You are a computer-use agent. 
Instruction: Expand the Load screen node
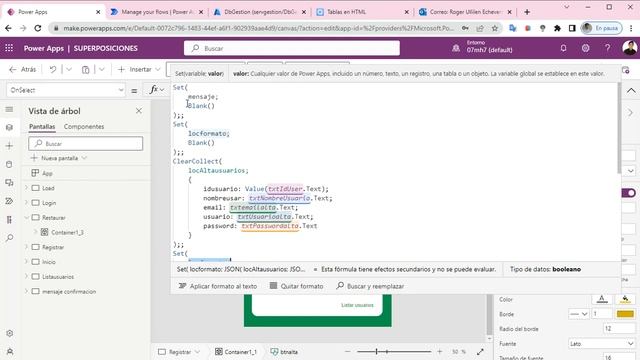pos(27,188)
